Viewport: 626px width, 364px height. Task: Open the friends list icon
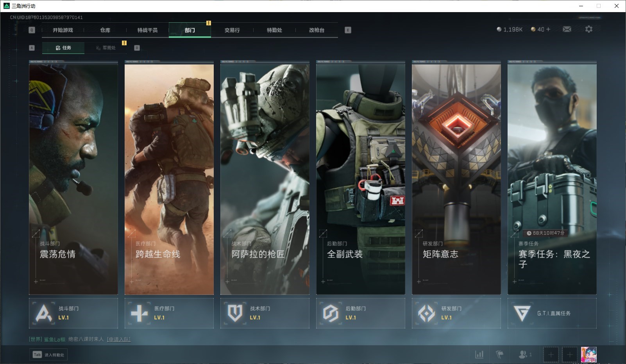(522, 354)
